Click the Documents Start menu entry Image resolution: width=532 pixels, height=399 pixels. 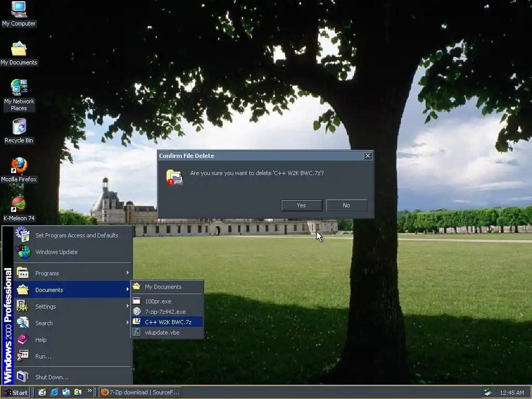[72, 290]
